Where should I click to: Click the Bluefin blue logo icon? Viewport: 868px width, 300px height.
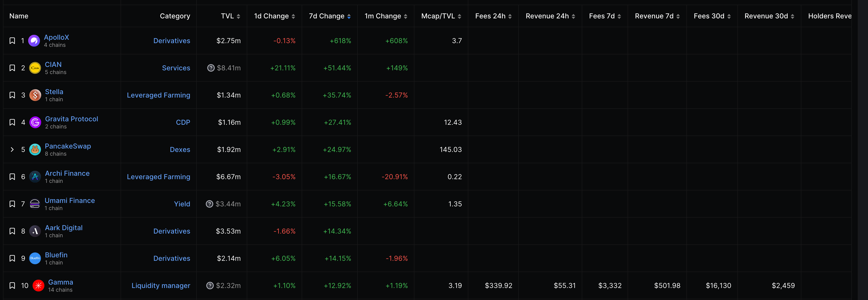(x=35, y=259)
